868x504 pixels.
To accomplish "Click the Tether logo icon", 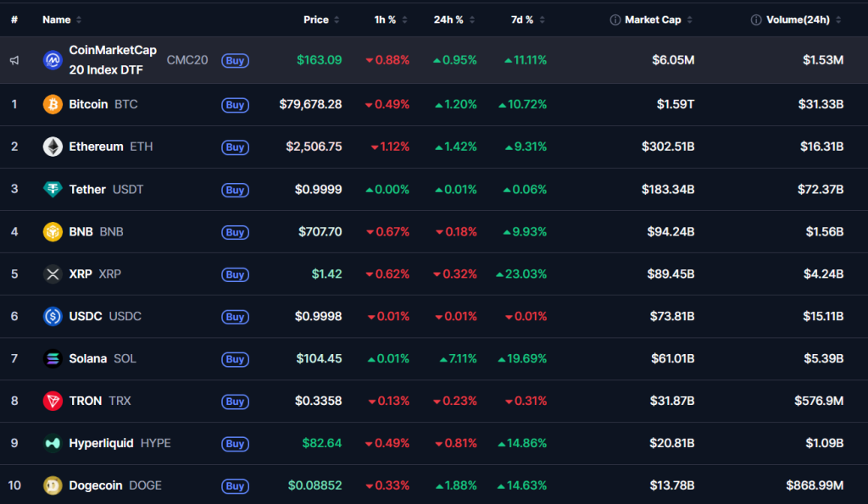I will pos(53,189).
